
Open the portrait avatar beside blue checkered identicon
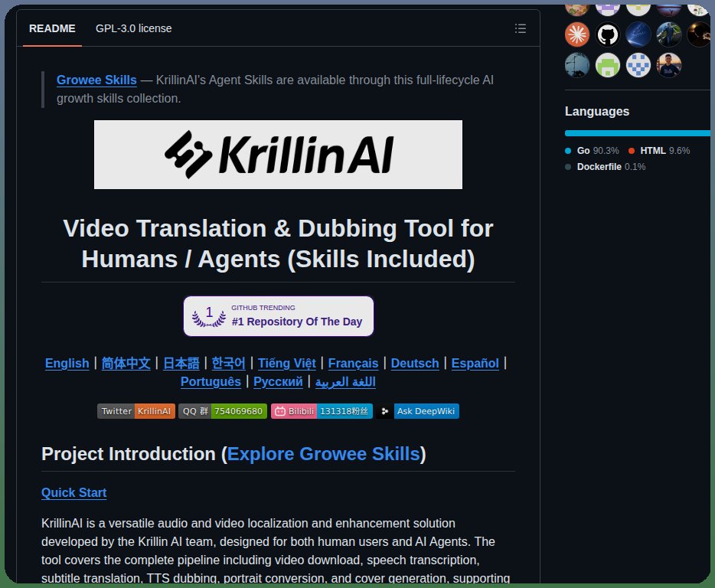click(668, 65)
